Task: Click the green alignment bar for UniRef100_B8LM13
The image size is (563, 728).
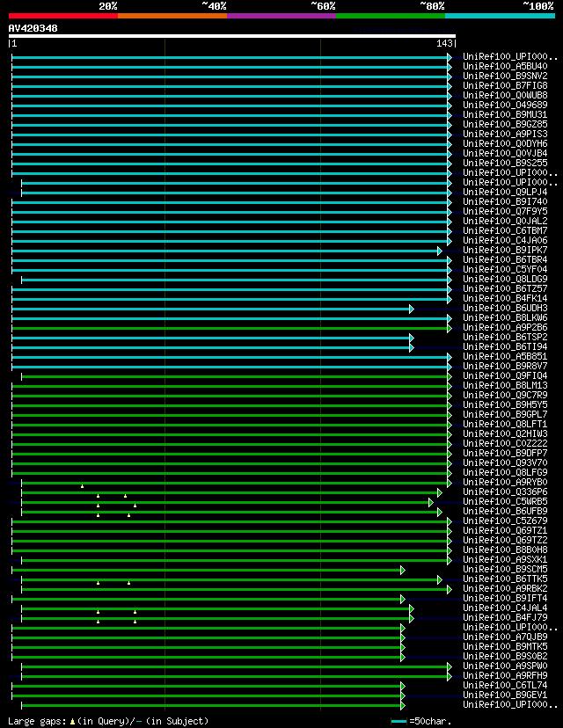Action: (x=230, y=386)
